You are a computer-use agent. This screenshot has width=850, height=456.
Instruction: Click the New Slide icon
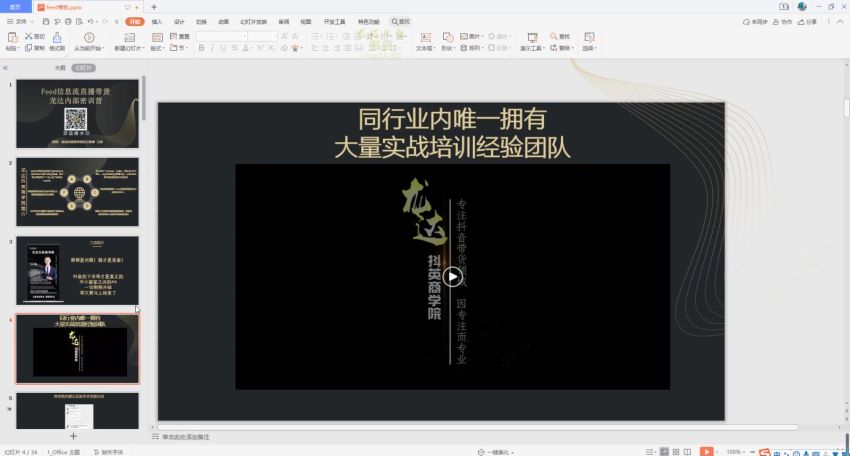pos(130,37)
